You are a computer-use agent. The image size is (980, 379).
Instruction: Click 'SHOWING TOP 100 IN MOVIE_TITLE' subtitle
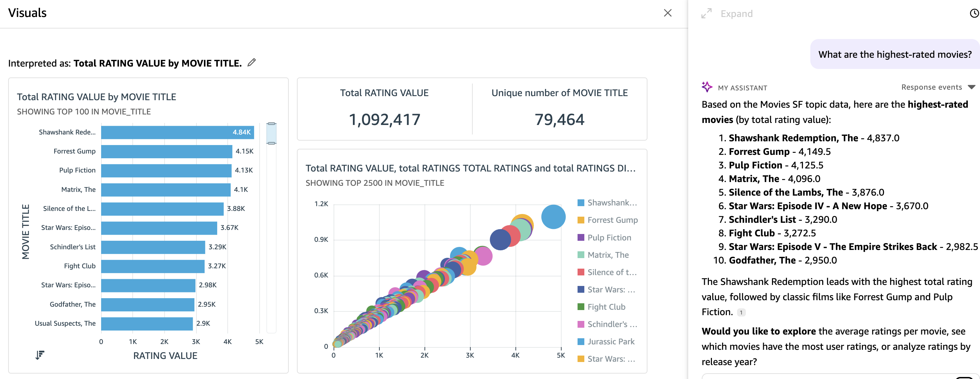tap(84, 112)
